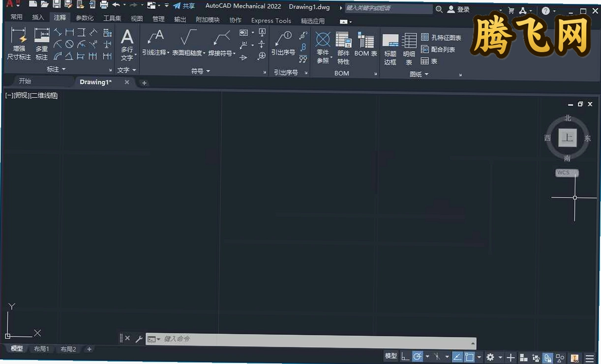Toggle the ortho mode status bar icon
Screen dimensions: 601x364
point(405,357)
